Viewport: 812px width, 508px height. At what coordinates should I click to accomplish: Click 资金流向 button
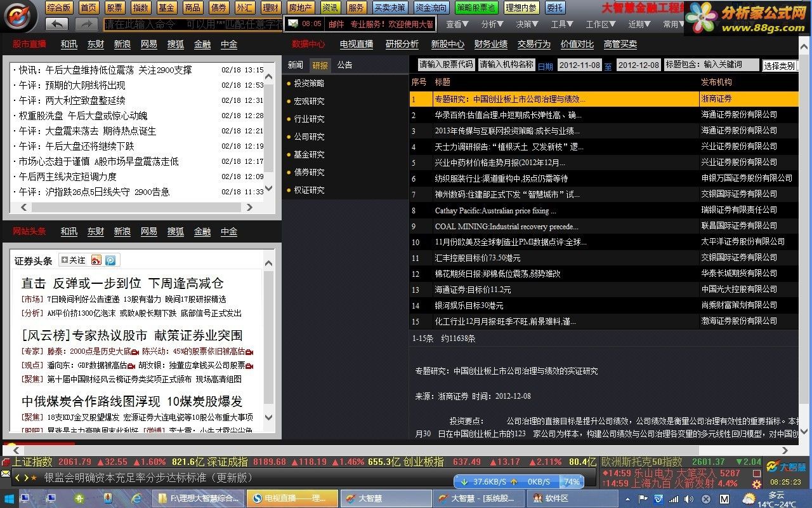[x=431, y=8]
